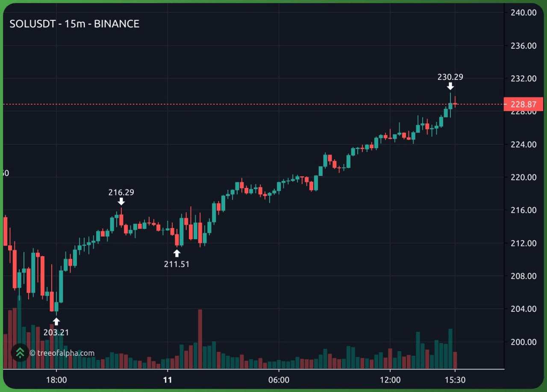Click the 18:00 time axis label

point(56,380)
